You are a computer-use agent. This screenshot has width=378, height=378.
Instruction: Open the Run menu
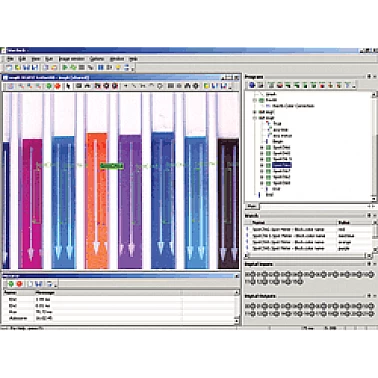tap(49, 59)
